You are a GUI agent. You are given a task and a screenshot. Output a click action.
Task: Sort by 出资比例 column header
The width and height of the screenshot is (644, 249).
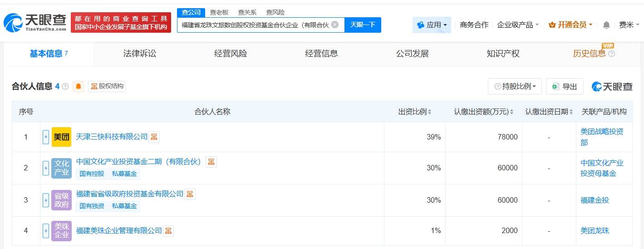click(414, 112)
